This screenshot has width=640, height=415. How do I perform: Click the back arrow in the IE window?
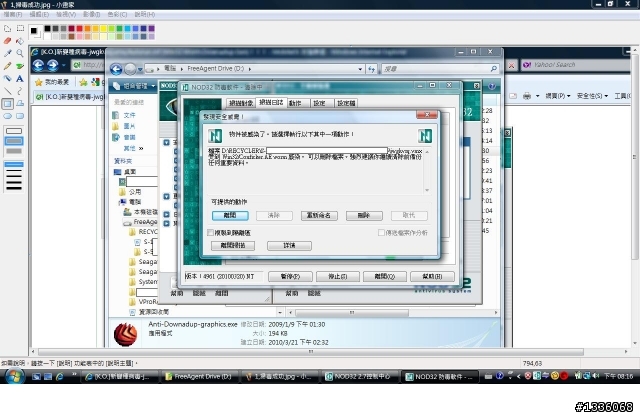[38, 65]
